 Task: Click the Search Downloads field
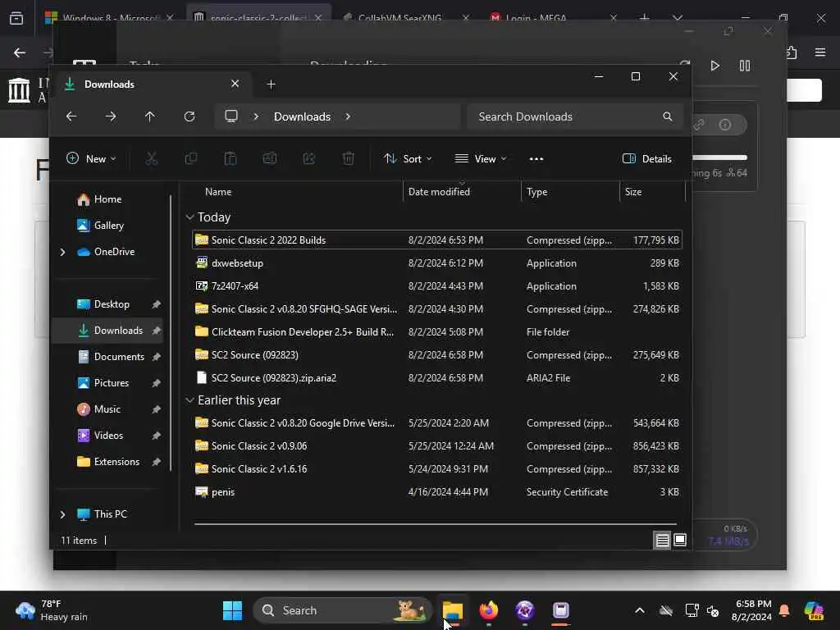pos(575,116)
